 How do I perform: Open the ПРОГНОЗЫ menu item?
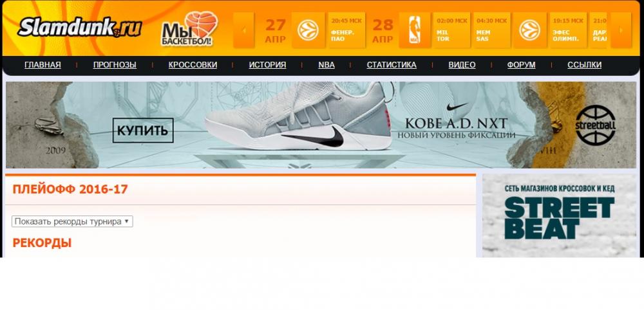point(115,65)
